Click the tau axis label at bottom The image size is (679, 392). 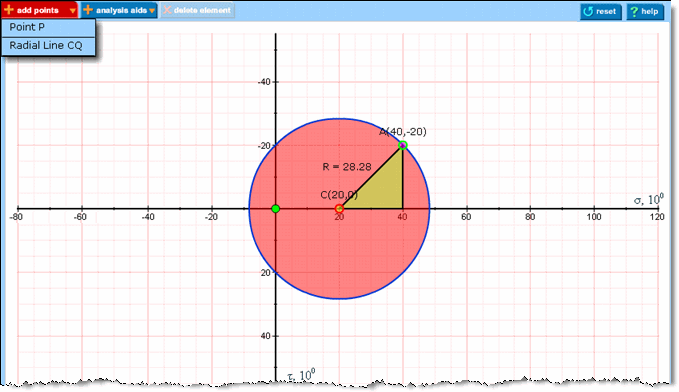pyautogui.click(x=301, y=375)
